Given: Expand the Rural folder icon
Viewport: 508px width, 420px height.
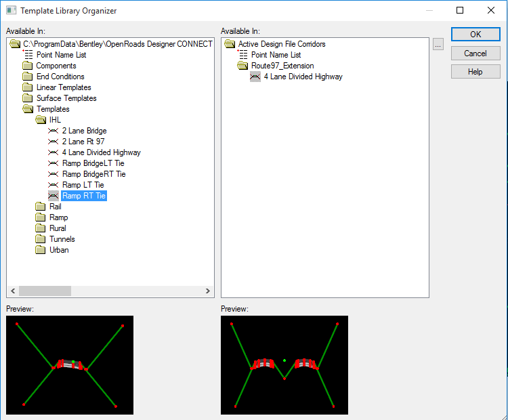Looking at the screenshot, I should pyautogui.click(x=41, y=228).
